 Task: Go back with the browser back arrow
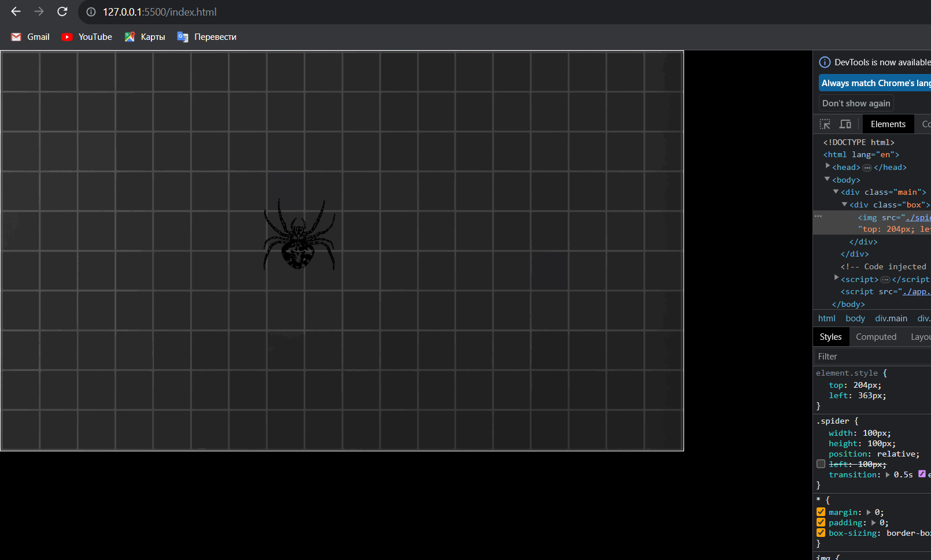[x=16, y=12]
